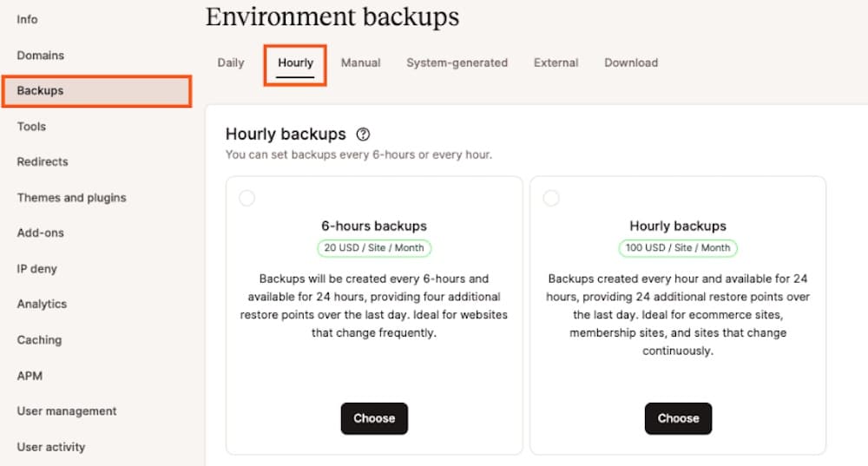Select the Hourly backups radio button
The image size is (868, 466).
[x=551, y=199]
